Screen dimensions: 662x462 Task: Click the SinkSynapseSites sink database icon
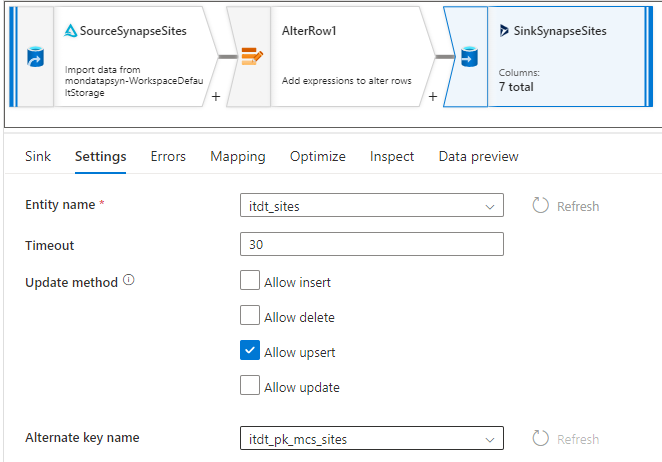(x=468, y=56)
